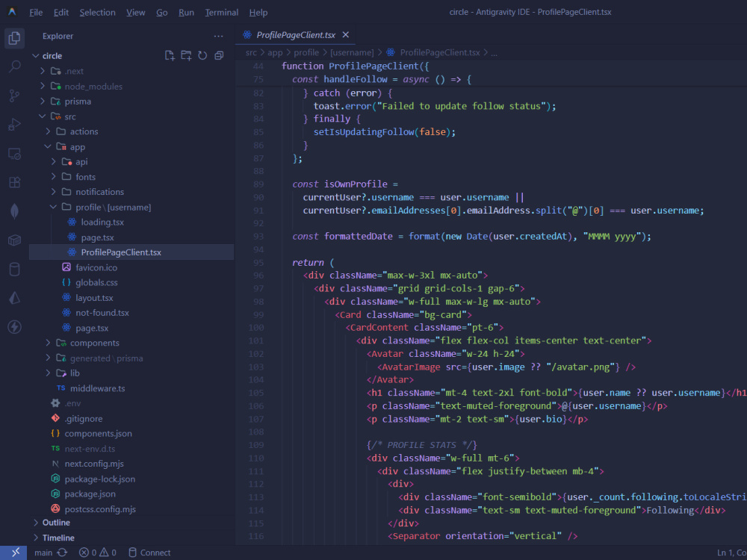747x560 pixels.
Task: Open the Selection menu
Action: [97, 13]
